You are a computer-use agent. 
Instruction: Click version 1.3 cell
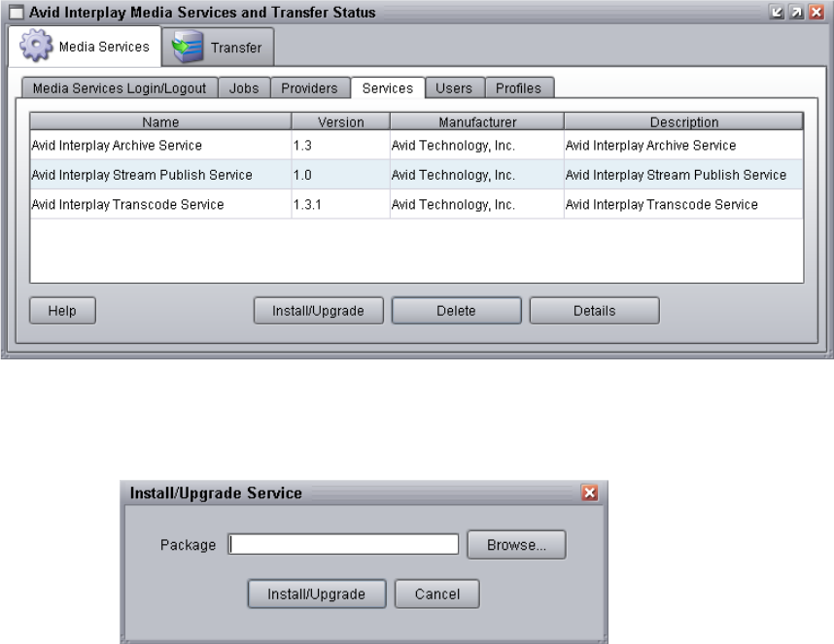pyautogui.click(x=341, y=145)
